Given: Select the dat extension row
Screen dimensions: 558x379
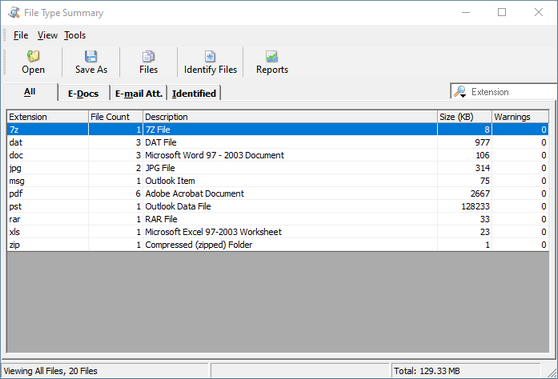Looking at the screenshot, I should [278, 142].
